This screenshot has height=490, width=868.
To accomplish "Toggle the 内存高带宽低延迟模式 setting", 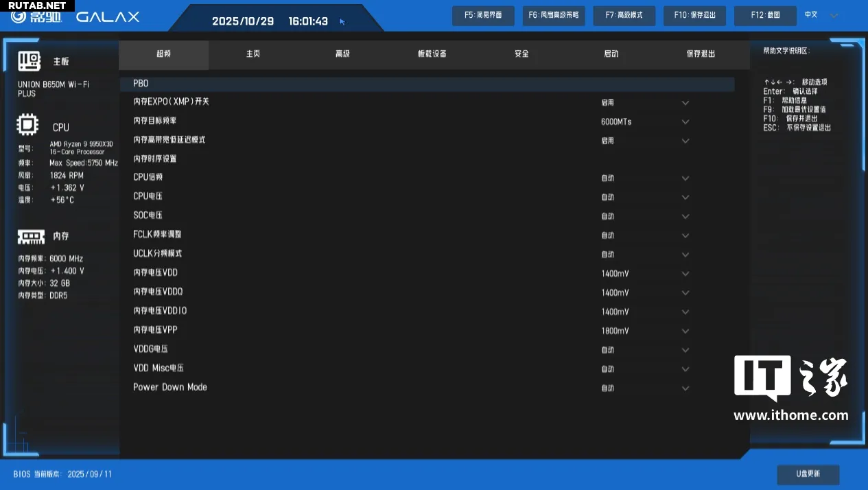I will click(x=685, y=141).
